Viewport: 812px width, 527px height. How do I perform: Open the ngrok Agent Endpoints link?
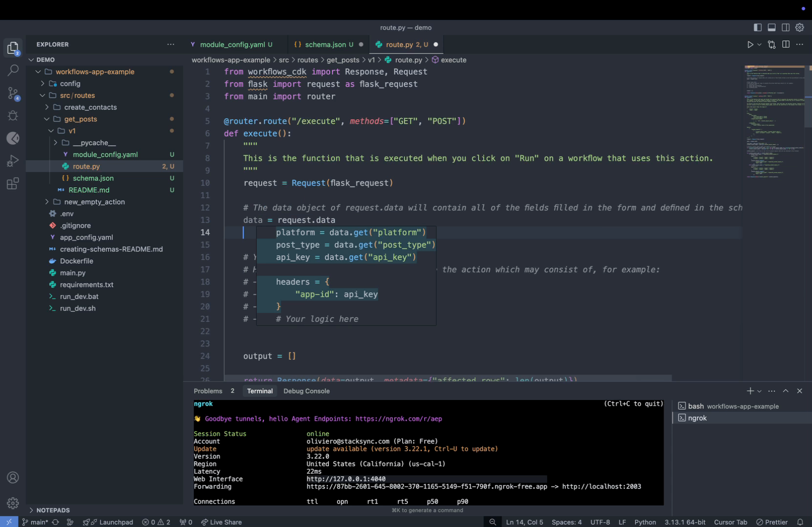(x=398, y=419)
